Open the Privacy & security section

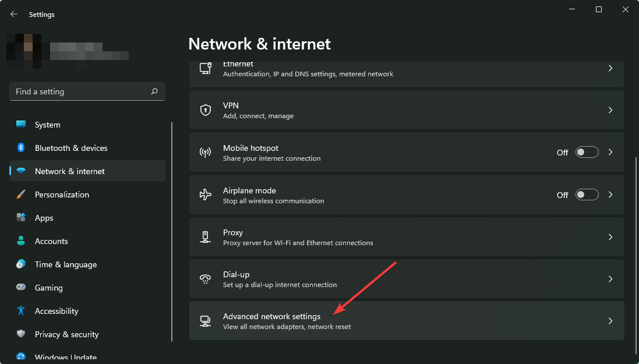tap(67, 334)
